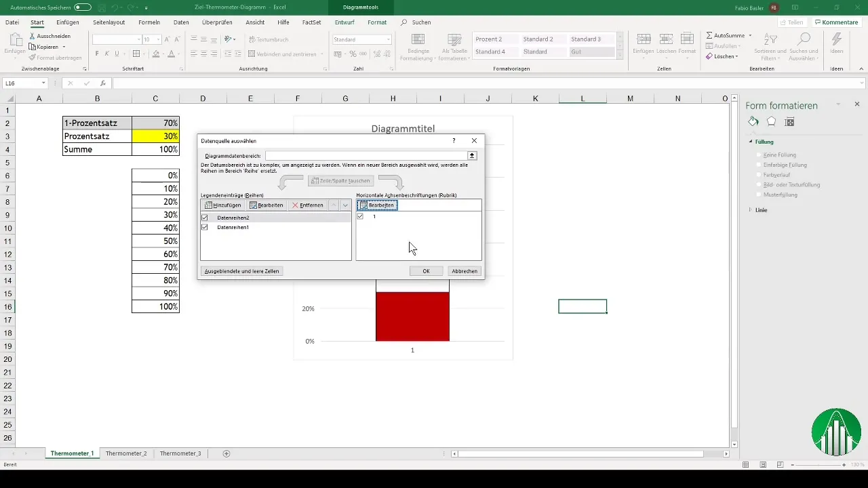Viewport: 868px width, 488px height.
Task: Click the font color A icon
Action: click(x=172, y=54)
